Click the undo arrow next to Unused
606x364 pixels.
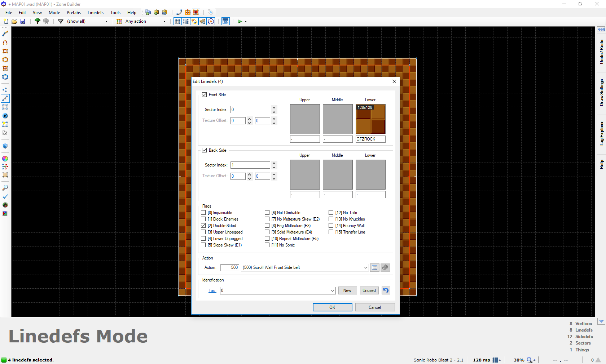[386, 290]
